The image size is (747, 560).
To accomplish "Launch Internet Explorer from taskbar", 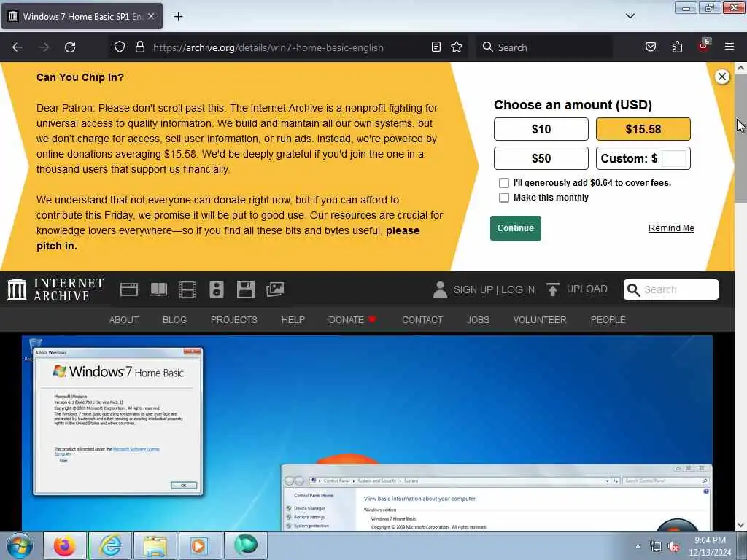I will coord(110,545).
